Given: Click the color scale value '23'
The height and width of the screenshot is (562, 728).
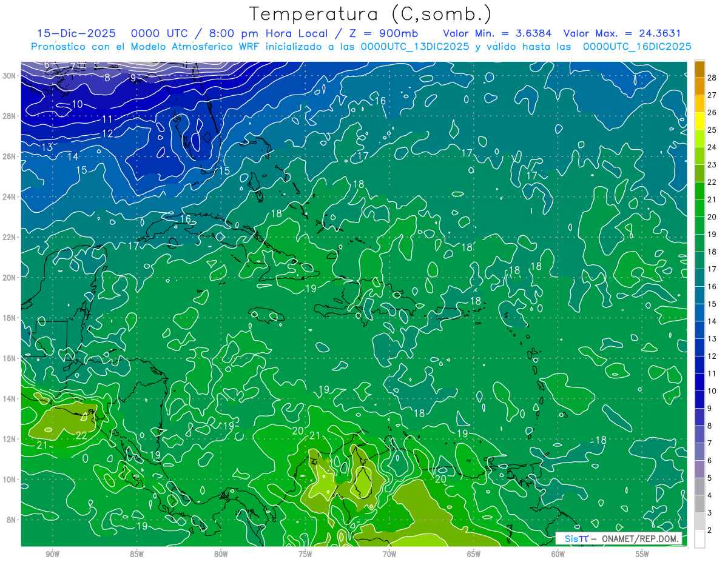Looking at the screenshot, I should coord(712,164).
